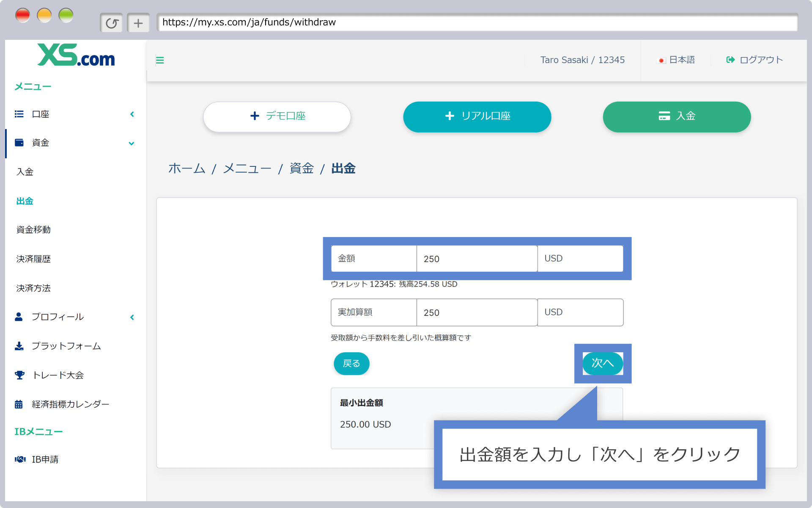Click the red window close button

pyautogui.click(x=22, y=16)
